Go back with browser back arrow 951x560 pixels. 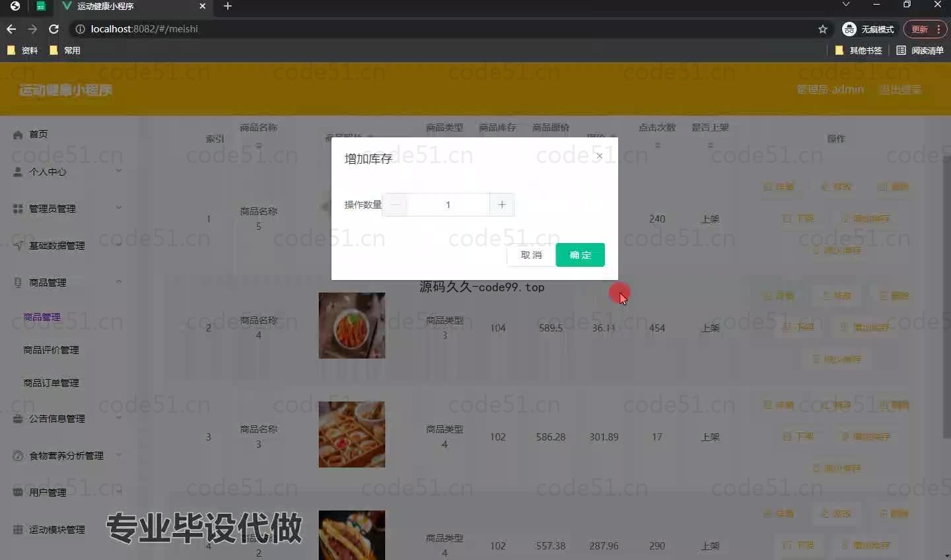coord(11,29)
